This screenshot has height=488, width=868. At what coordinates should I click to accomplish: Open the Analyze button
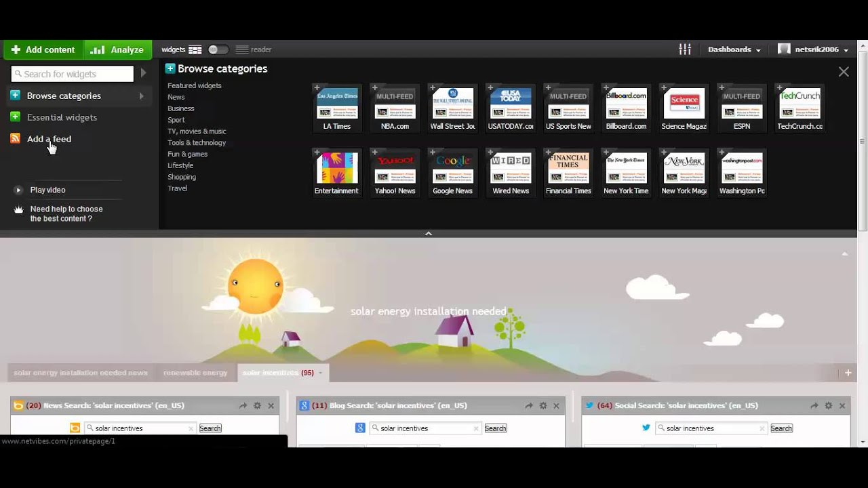(117, 49)
